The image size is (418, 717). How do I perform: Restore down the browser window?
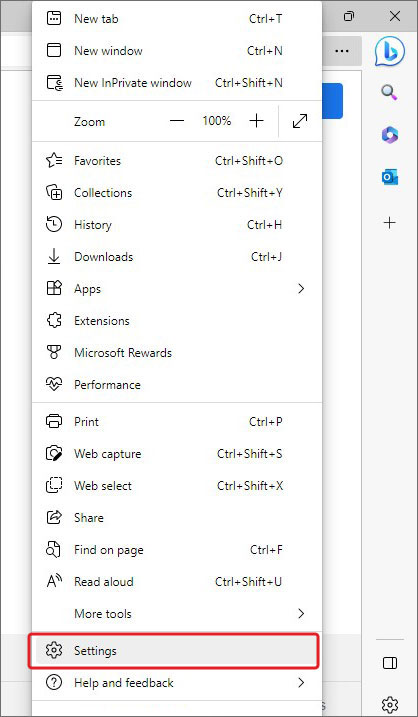pyautogui.click(x=349, y=16)
